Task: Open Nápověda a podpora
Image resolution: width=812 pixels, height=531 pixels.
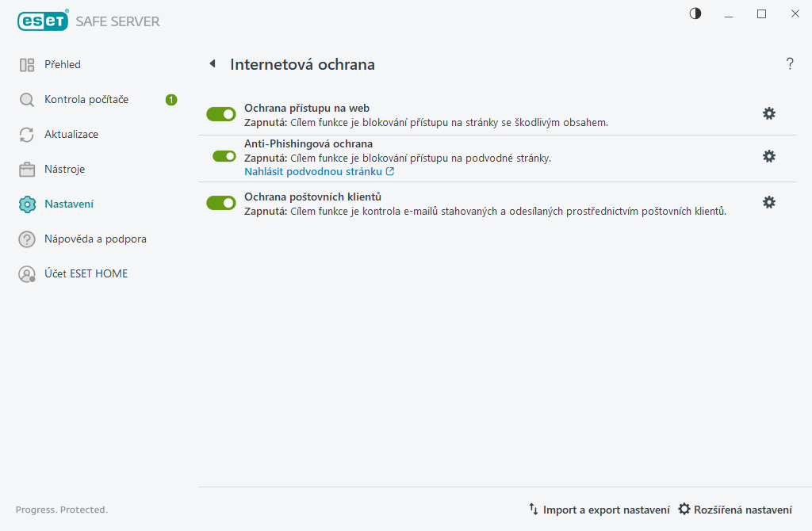Action: (95, 239)
